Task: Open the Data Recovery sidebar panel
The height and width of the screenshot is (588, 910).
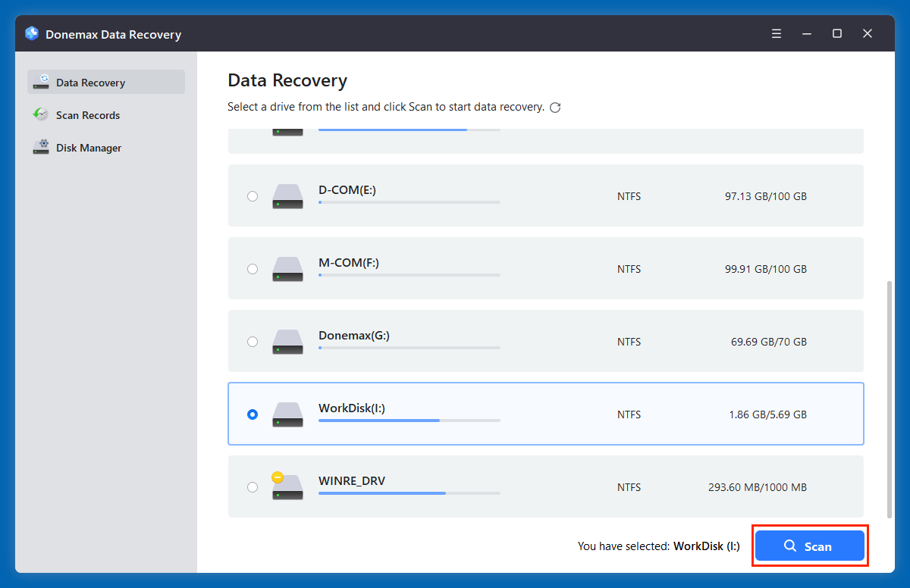Action: (x=90, y=82)
